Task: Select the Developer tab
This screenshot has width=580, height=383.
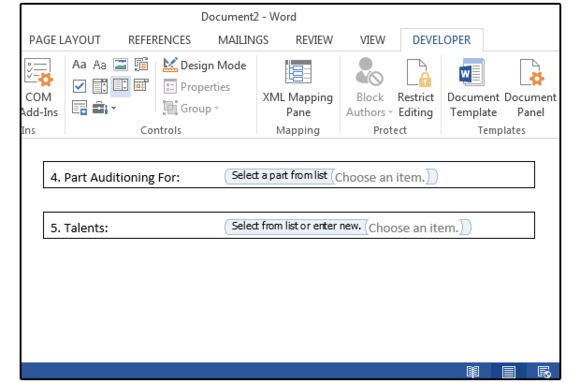Action: [x=441, y=40]
